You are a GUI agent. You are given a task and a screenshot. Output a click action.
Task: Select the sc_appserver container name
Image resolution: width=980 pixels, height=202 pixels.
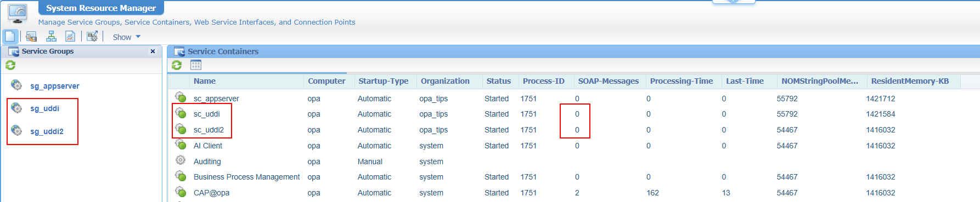[216, 99]
